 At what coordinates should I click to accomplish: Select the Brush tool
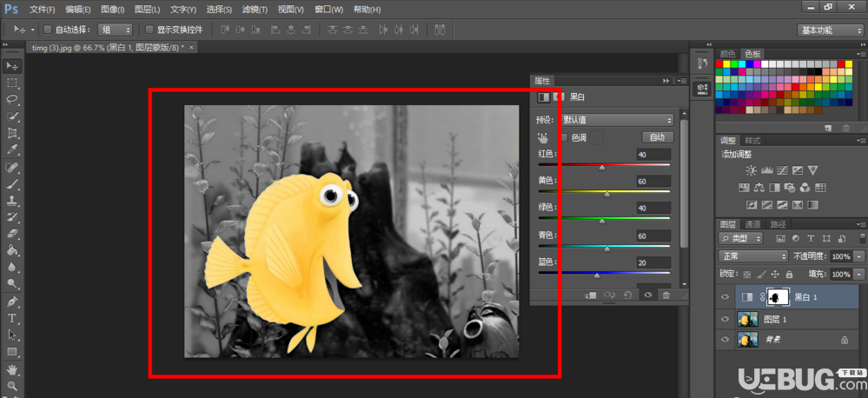[x=11, y=183]
